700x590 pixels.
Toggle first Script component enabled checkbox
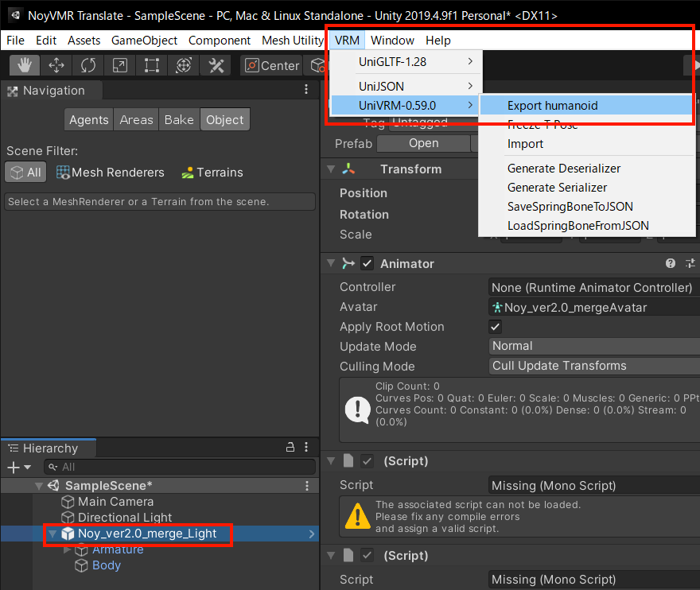pyautogui.click(x=367, y=460)
